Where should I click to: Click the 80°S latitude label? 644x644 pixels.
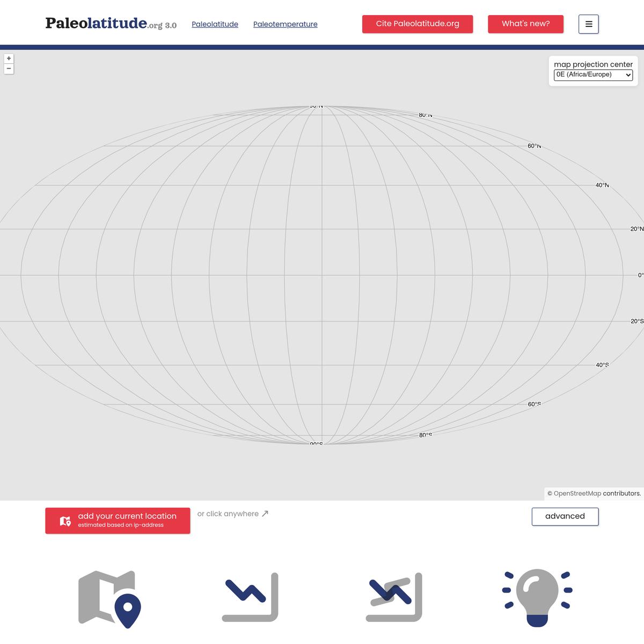pos(426,435)
